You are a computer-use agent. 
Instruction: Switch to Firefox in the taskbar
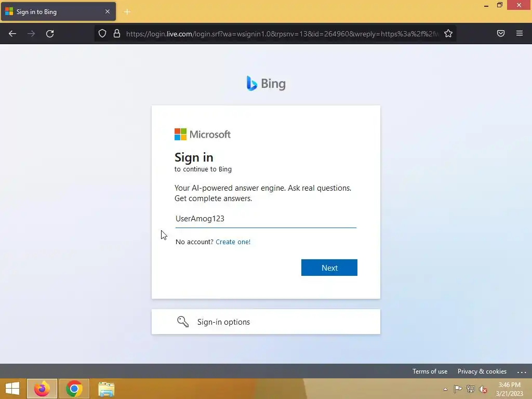pyautogui.click(x=42, y=389)
